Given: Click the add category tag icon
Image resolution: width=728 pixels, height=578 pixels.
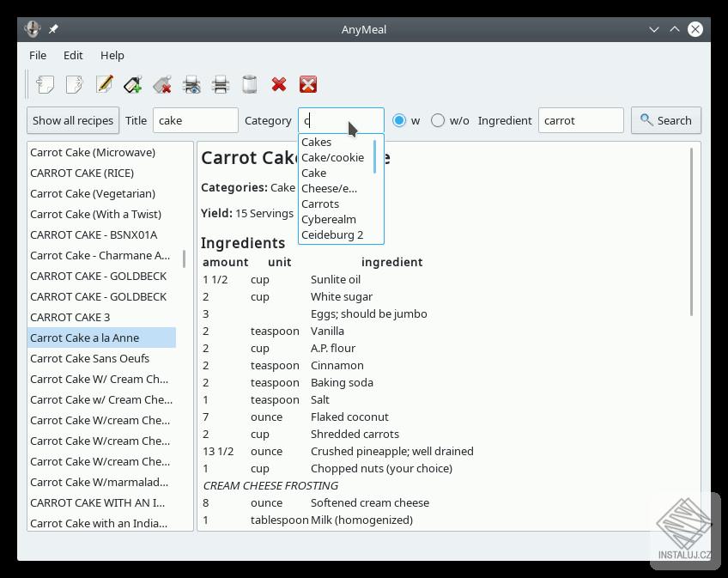Looking at the screenshot, I should (x=133, y=84).
